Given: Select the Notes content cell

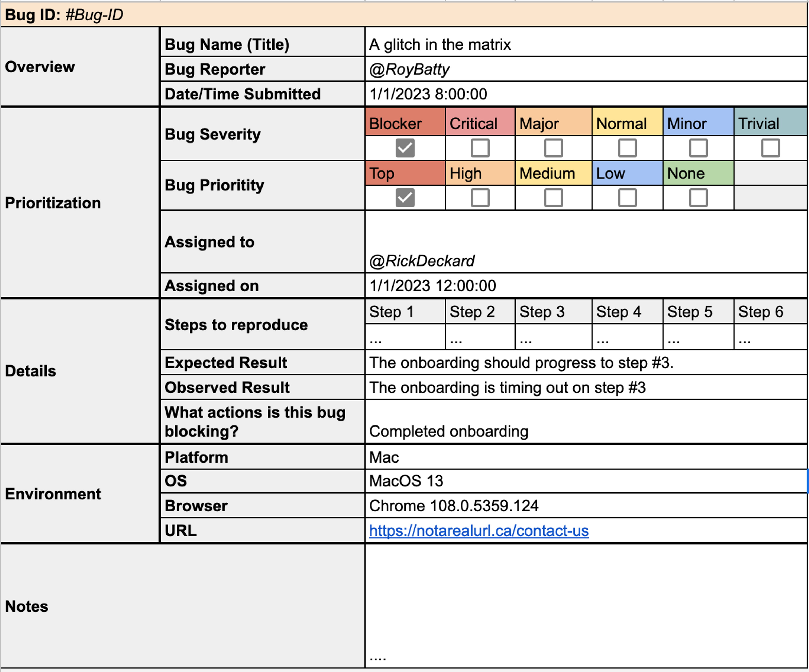Looking at the screenshot, I should click(x=585, y=606).
